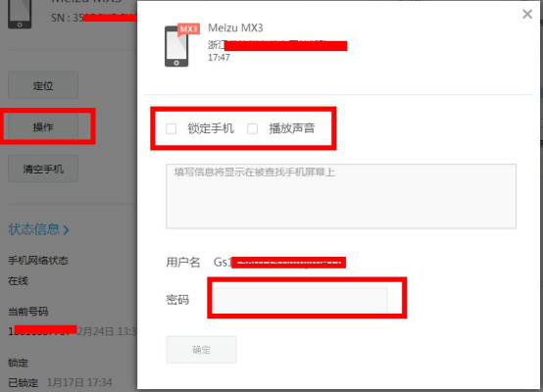Click the 17:47 timestamp text
The height and width of the screenshot is (392, 543).
(x=219, y=57)
